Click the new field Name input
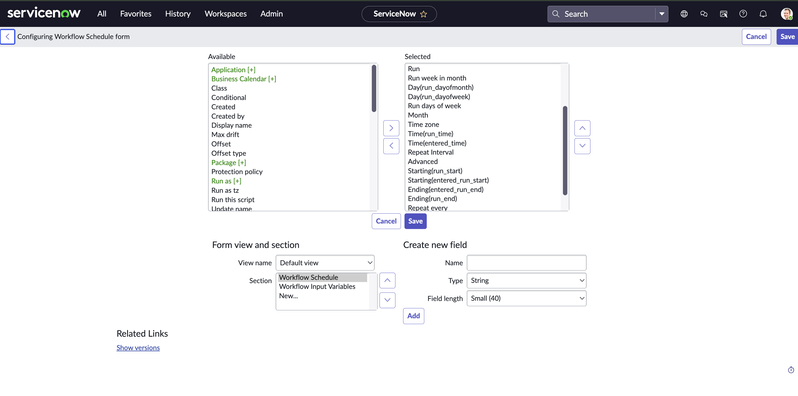Screen dimensions: 798x396 coord(527,263)
